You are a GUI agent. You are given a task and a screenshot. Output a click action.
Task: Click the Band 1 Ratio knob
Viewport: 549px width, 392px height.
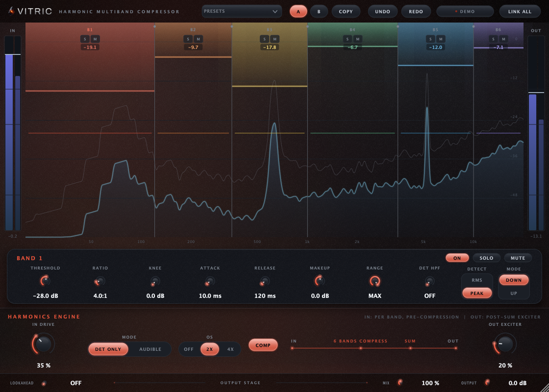point(100,281)
